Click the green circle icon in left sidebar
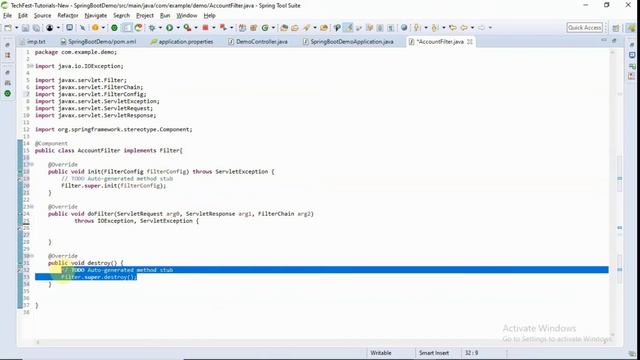640x360 pixels. tap(7, 93)
